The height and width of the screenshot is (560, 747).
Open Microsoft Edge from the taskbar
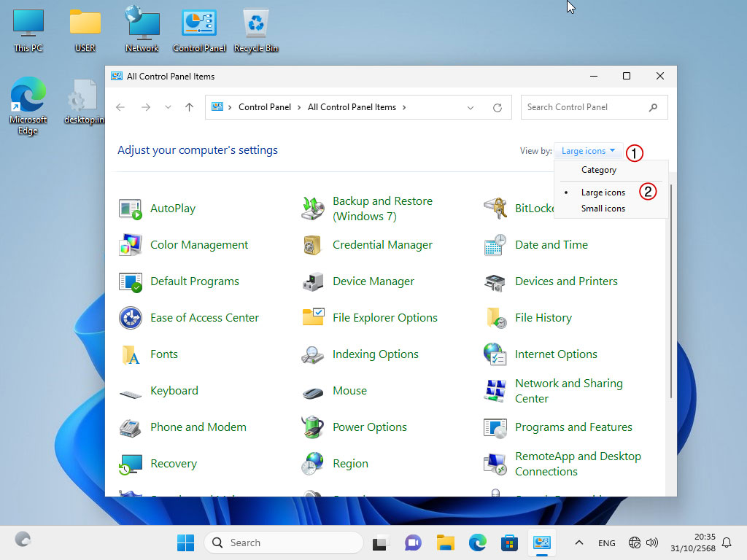pos(477,542)
